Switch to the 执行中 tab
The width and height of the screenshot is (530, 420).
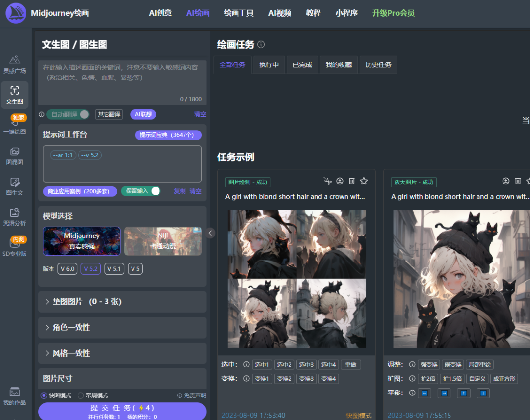coord(269,65)
